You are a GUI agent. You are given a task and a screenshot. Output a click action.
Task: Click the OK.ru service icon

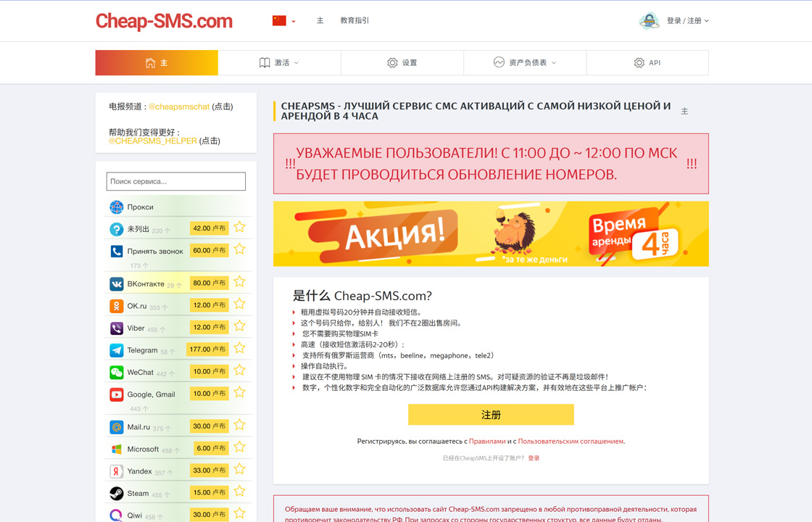click(x=117, y=306)
